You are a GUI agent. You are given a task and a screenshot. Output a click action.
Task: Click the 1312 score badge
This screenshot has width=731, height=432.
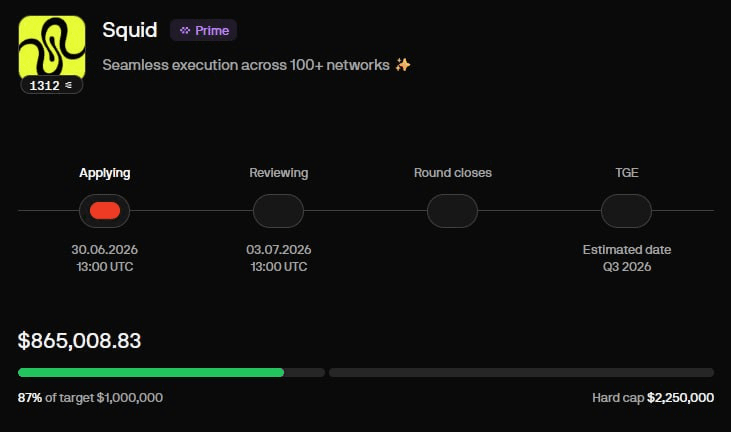51,85
